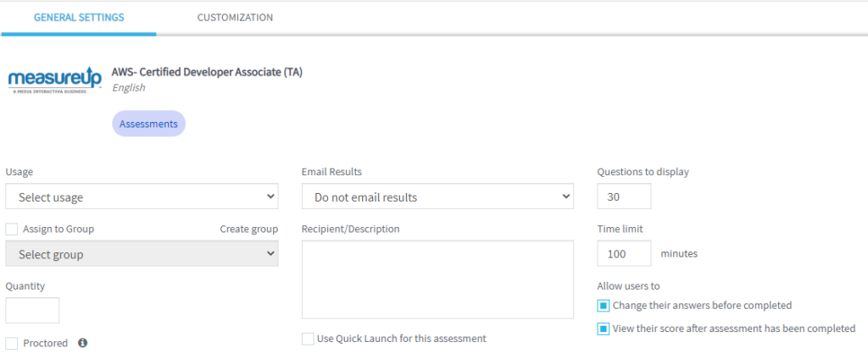Enable the Assign to Group checkbox
This screenshot has width=868, height=359.
point(12,229)
